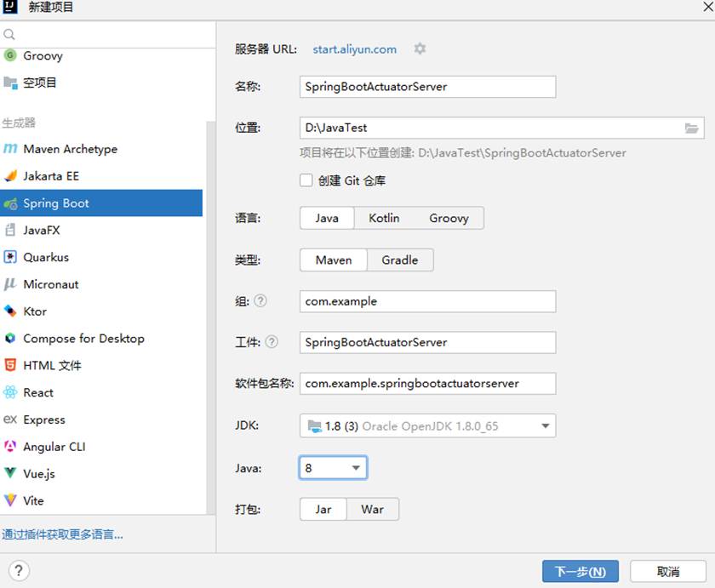Click the JavaFX generator icon

pos(10,231)
